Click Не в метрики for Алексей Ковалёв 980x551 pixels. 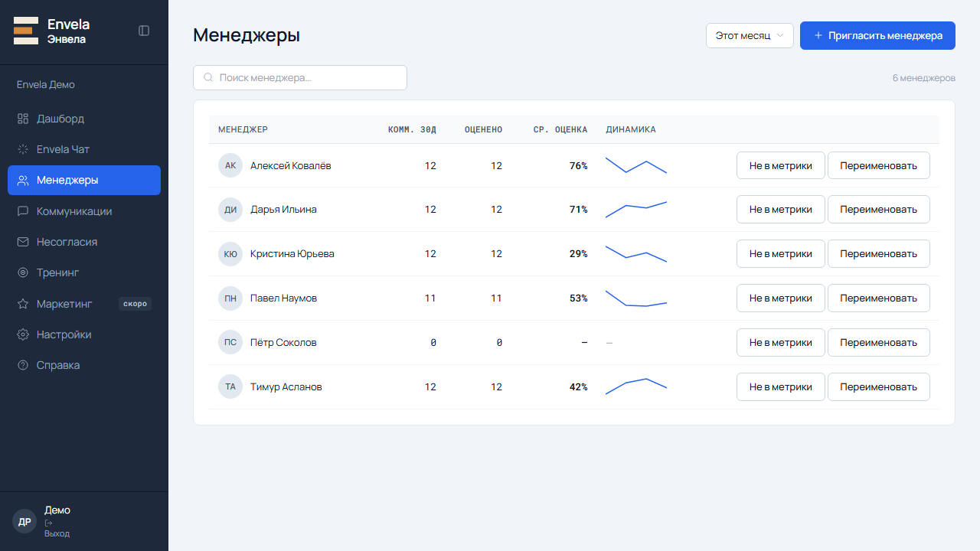(781, 165)
